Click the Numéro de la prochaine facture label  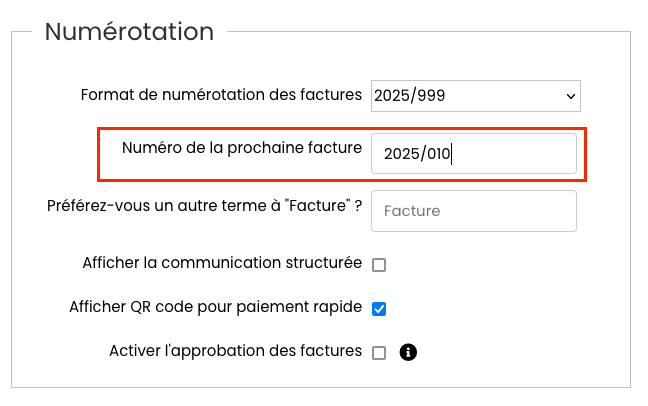click(242, 148)
